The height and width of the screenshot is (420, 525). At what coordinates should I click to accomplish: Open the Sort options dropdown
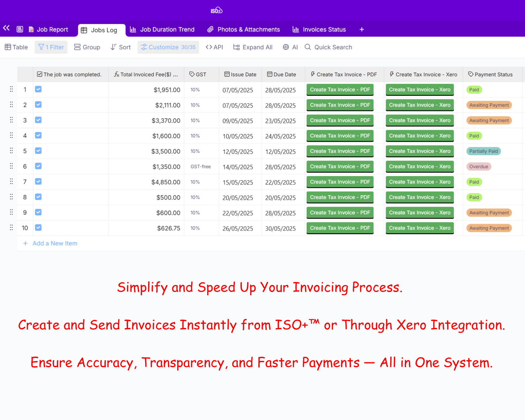pyautogui.click(x=121, y=47)
